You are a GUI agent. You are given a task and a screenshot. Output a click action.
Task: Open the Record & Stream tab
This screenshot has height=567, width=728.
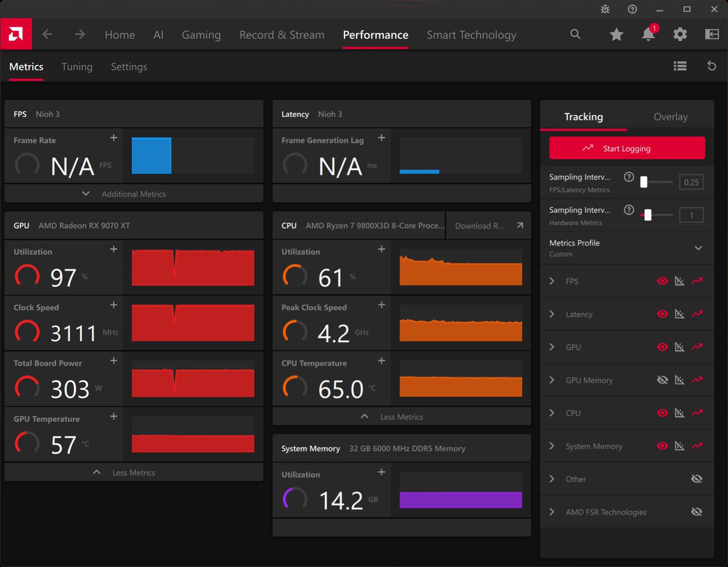click(282, 35)
